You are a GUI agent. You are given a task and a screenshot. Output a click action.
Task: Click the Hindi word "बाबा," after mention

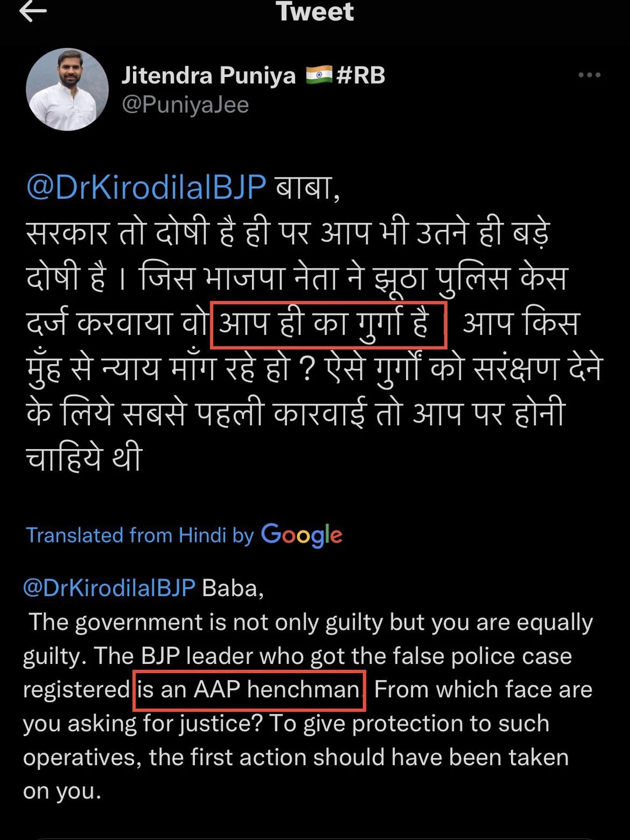tap(307, 187)
